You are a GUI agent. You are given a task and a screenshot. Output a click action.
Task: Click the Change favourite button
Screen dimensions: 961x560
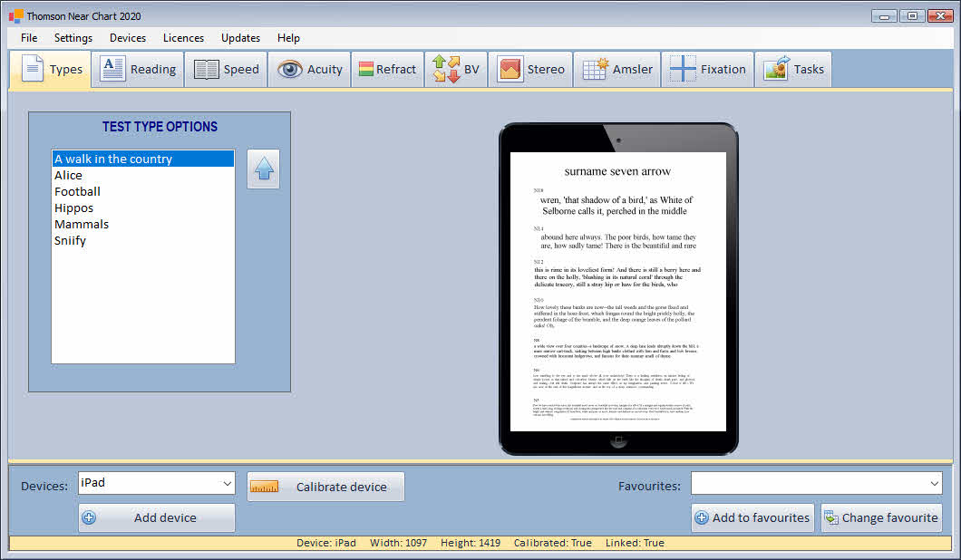coord(881,518)
